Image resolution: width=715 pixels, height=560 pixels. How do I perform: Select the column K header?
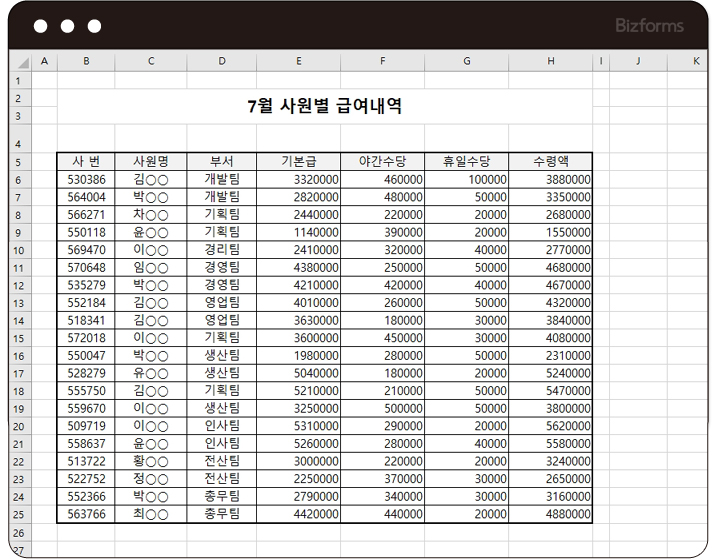(x=696, y=61)
